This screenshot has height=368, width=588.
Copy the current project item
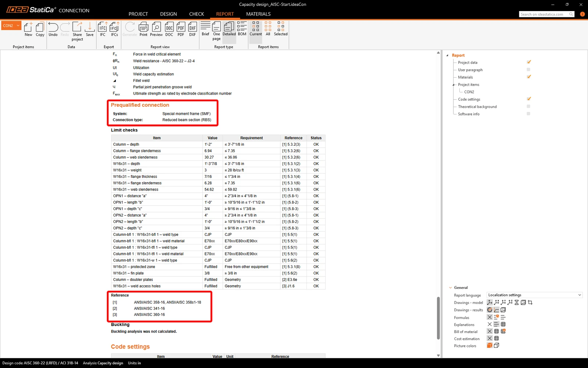tap(40, 29)
